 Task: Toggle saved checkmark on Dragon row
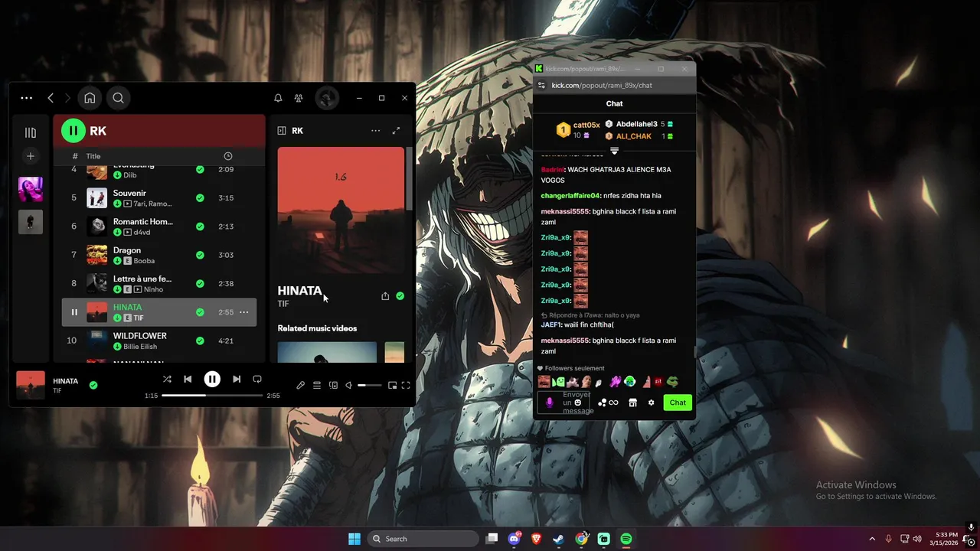click(x=200, y=255)
